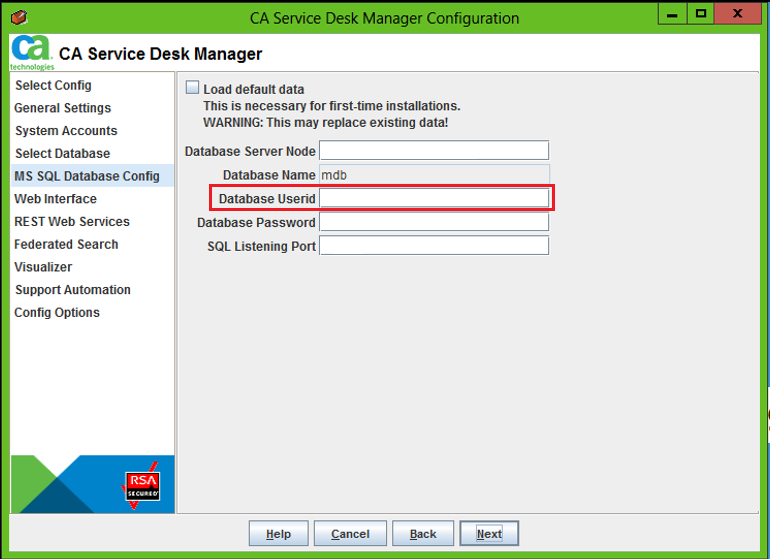Click the application icon in title bar
The image size is (770, 559).
[19, 18]
